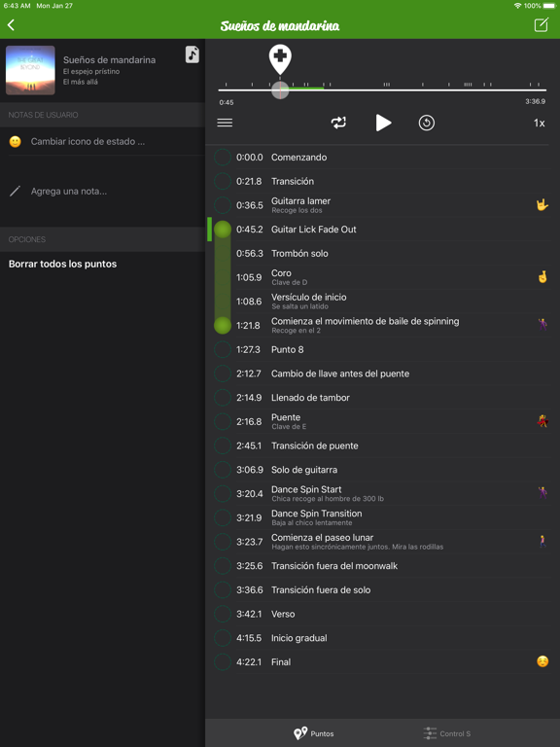
Task: Tap the rewind restart circular icon
Action: click(x=426, y=123)
